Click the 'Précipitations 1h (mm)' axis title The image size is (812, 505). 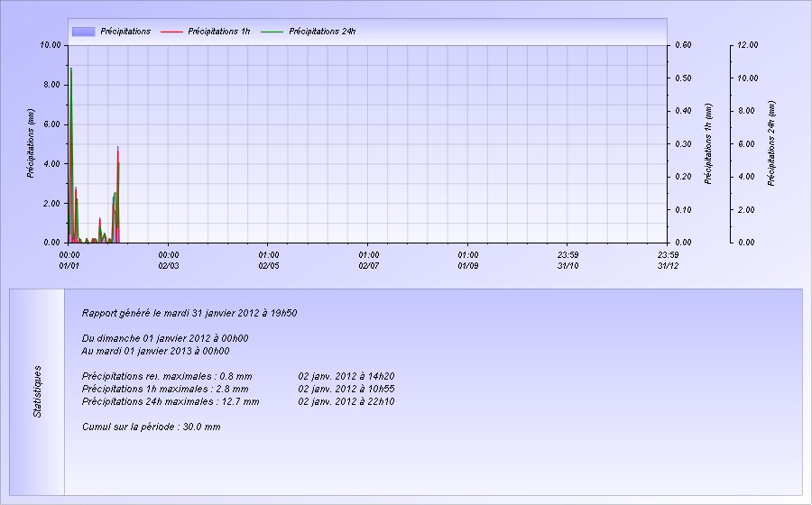point(708,144)
